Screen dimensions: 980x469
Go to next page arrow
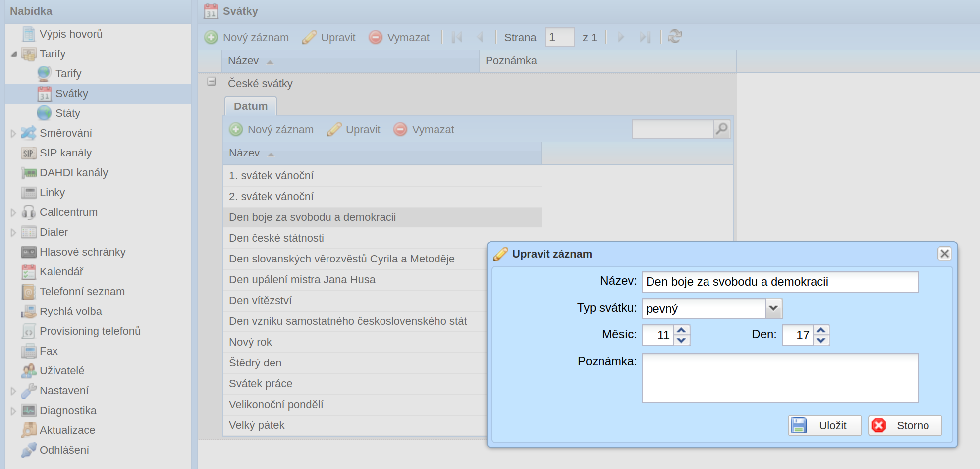pos(621,37)
